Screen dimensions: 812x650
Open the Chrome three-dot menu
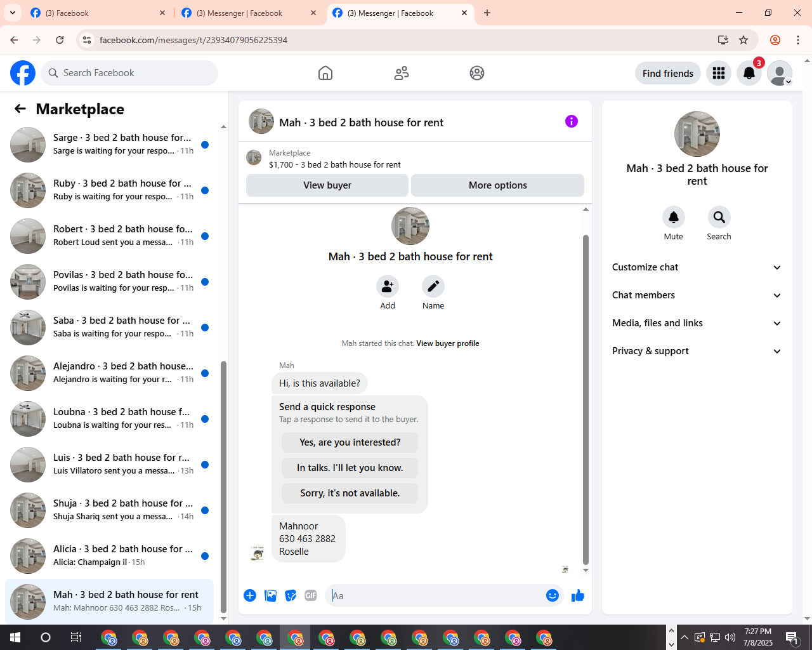pyautogui.click(x=798, y=40)
